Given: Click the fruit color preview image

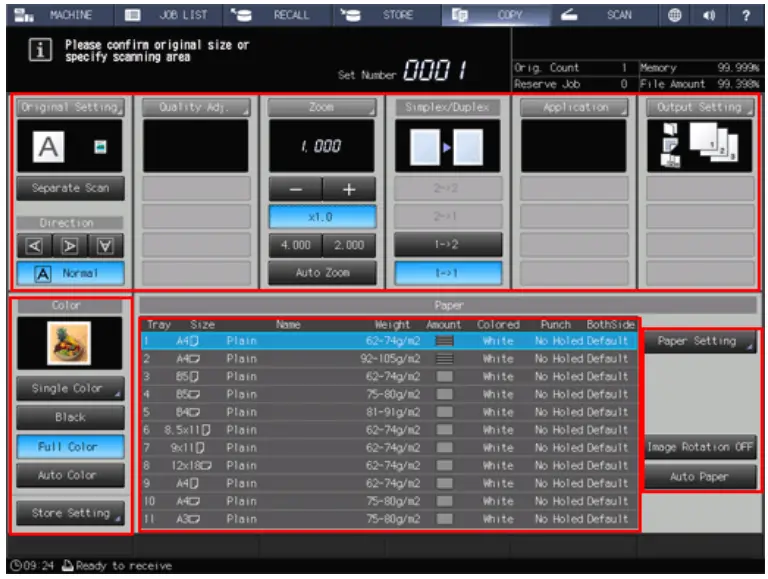Looking at the screenshot, I should pos(69,343).
